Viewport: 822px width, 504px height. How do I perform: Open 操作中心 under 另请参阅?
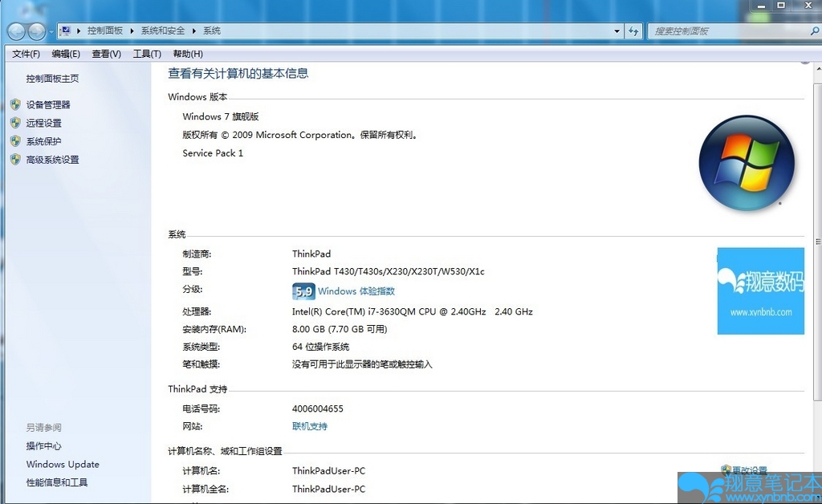(44, 446)
